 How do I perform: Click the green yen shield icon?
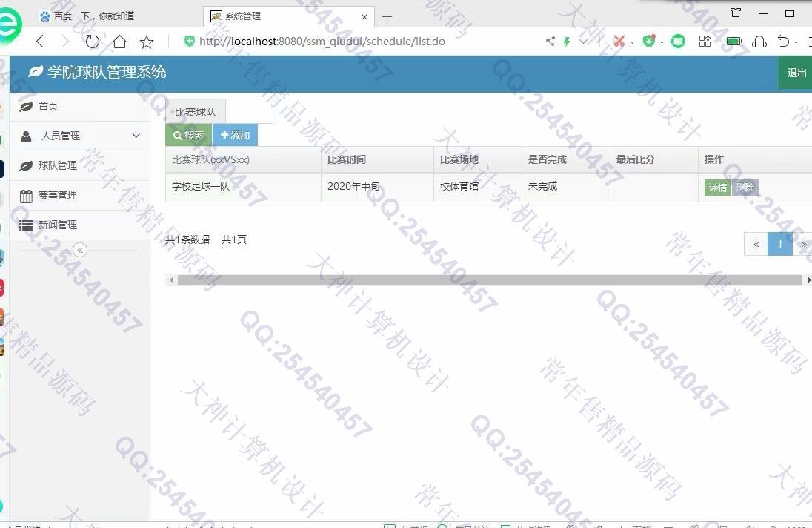[649, 41]
